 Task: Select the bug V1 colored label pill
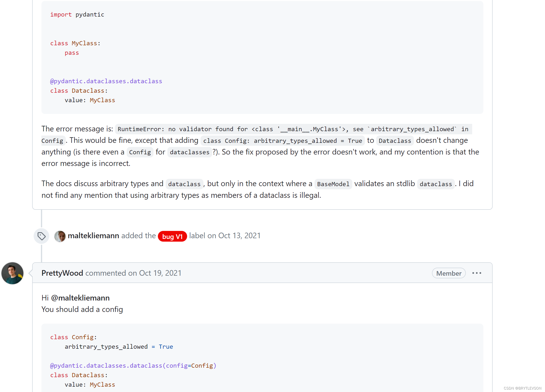(x=172, y=236)
